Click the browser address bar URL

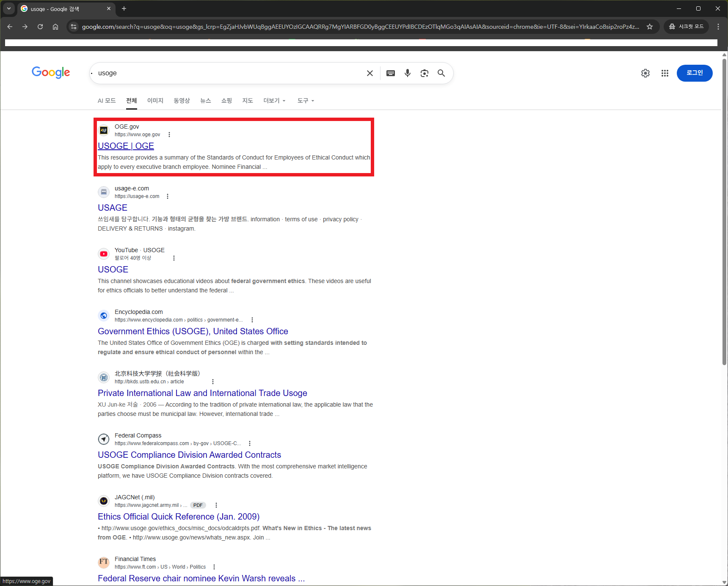pos(360,27)
